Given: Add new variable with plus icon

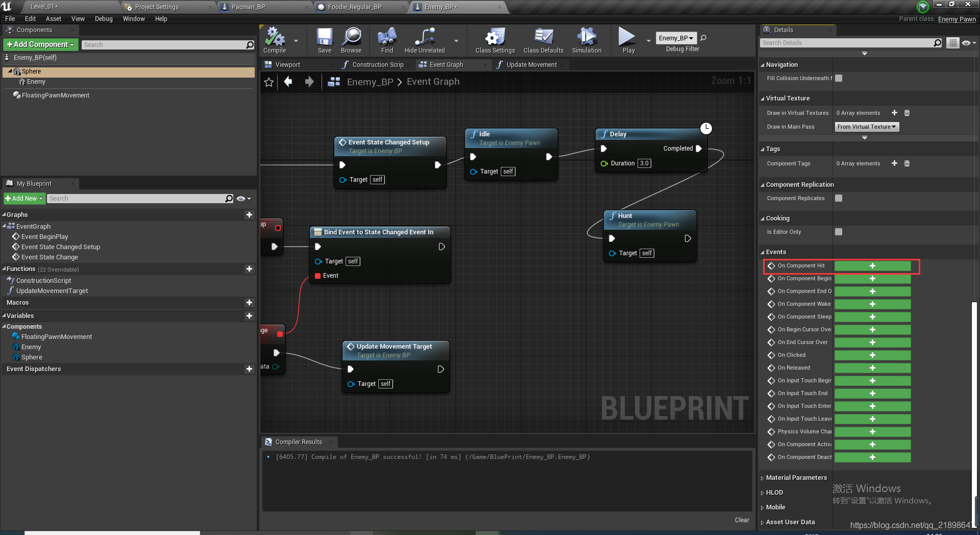Looking at the screenshot, I should pos(249,316).
